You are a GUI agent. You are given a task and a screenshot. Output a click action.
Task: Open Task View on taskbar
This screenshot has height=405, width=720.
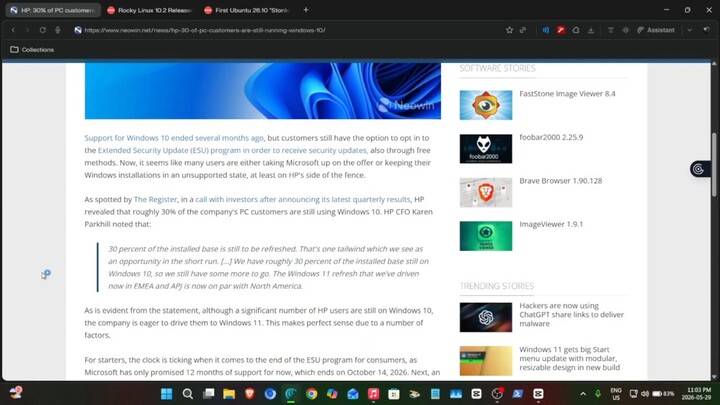pos(208,394)
